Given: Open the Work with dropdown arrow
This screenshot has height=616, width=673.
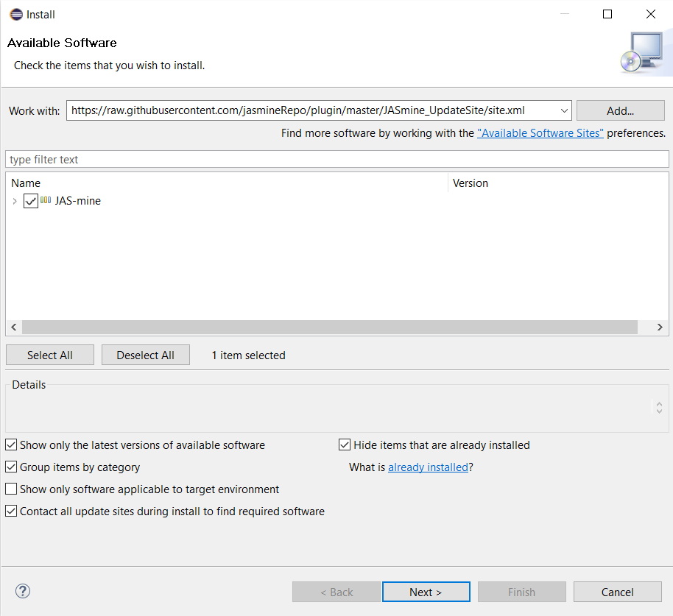Looking at the screenshot, I should 564,111.
